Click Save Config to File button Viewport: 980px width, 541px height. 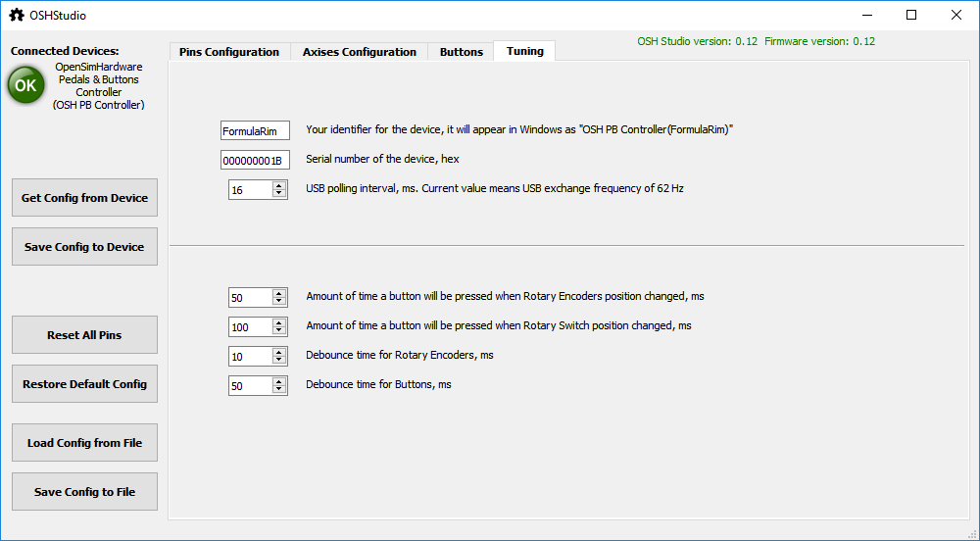click(x=84, y=492)
